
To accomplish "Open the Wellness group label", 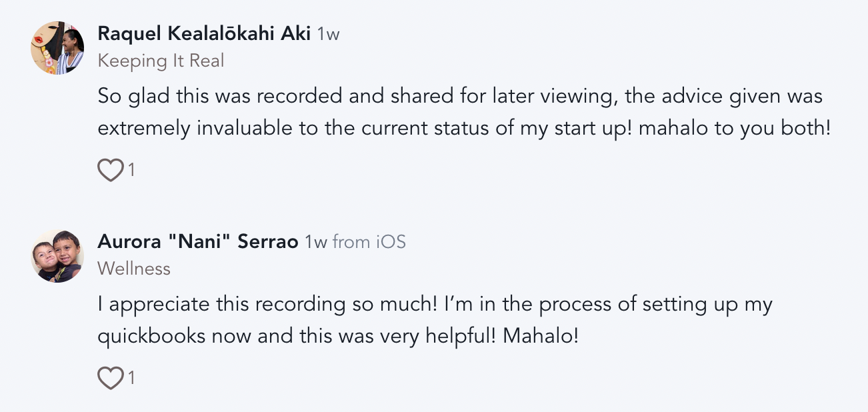I will (134, 269).
